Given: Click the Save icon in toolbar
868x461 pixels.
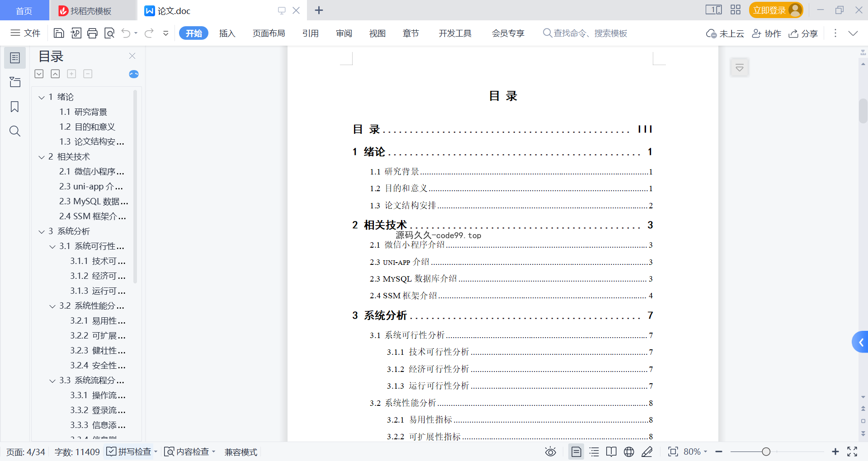Looking at the screenshot, I should (59, 33).
